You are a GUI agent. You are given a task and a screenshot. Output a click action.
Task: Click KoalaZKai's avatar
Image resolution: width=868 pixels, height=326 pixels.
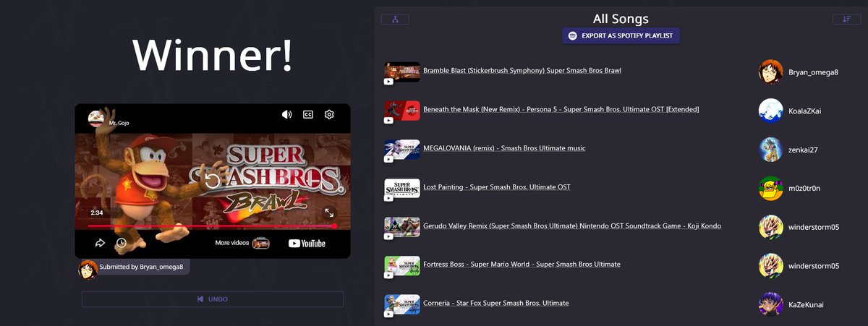click(770, 111)
